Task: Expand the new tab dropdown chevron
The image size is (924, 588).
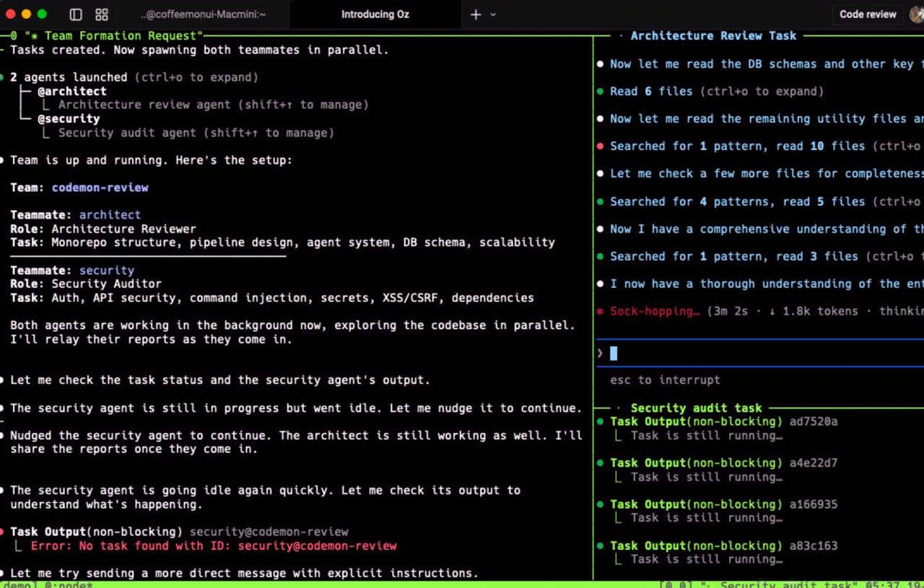Action: click(494, 14)
